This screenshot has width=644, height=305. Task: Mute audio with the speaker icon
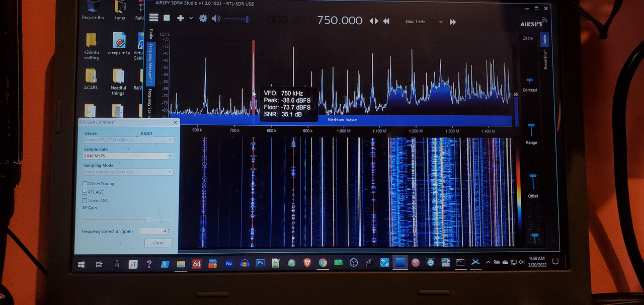coord(216,19)
